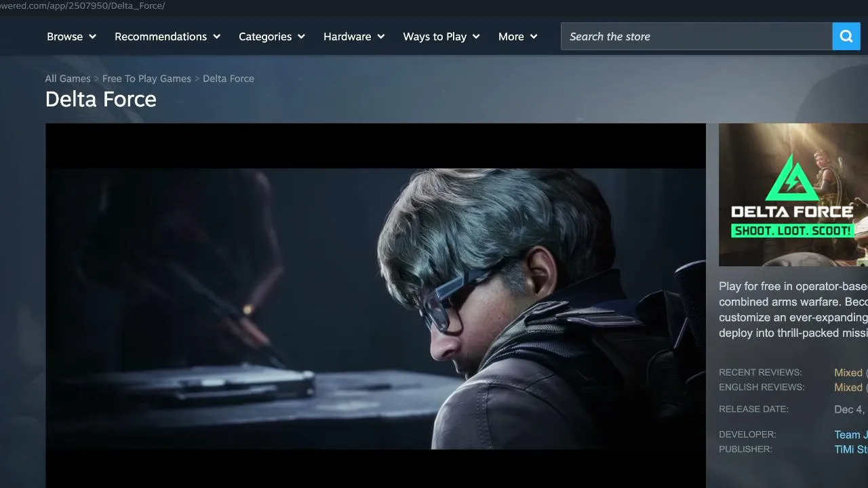Click the PUBLISHER label

tap(745, 449)
